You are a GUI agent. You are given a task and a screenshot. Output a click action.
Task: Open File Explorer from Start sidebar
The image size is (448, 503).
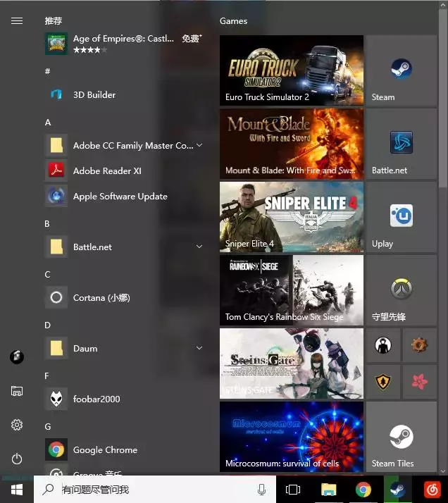tap(17, 391)
